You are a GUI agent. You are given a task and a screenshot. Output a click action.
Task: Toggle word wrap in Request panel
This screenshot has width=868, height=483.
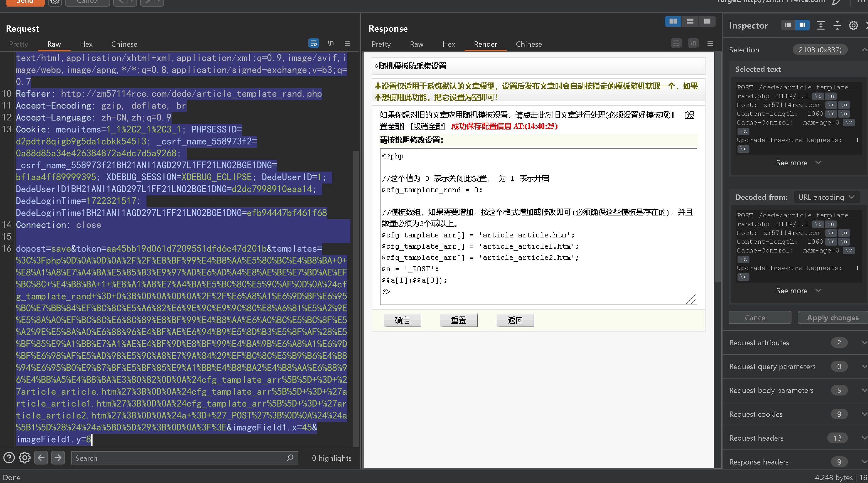(x=313, y=43)
